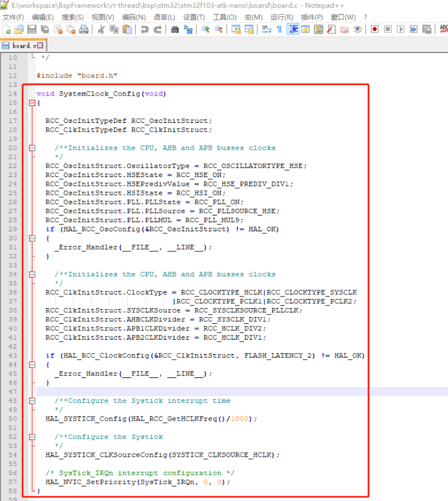This screenshot has height=501, width=448.
Task: Select the board.c document tab
Action: pos(21,46)
